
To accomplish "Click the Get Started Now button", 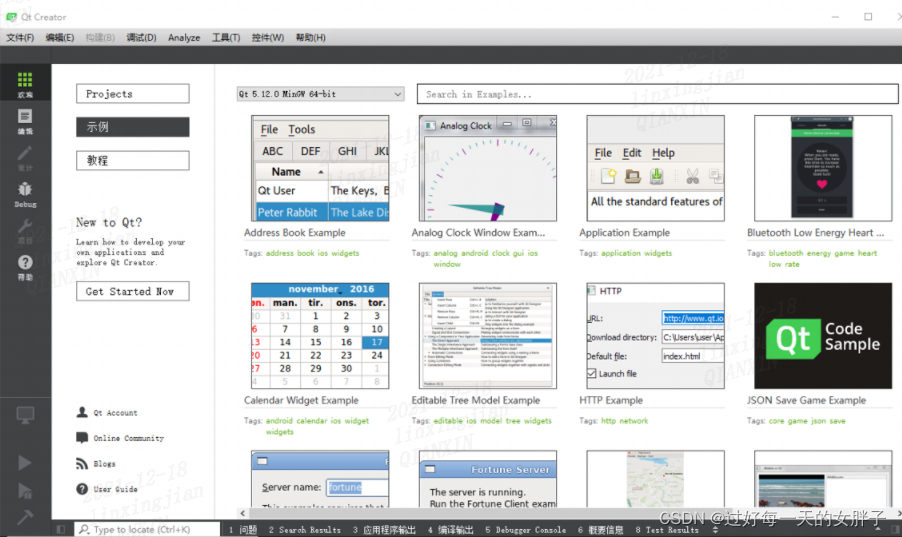I will click(132, 291).
